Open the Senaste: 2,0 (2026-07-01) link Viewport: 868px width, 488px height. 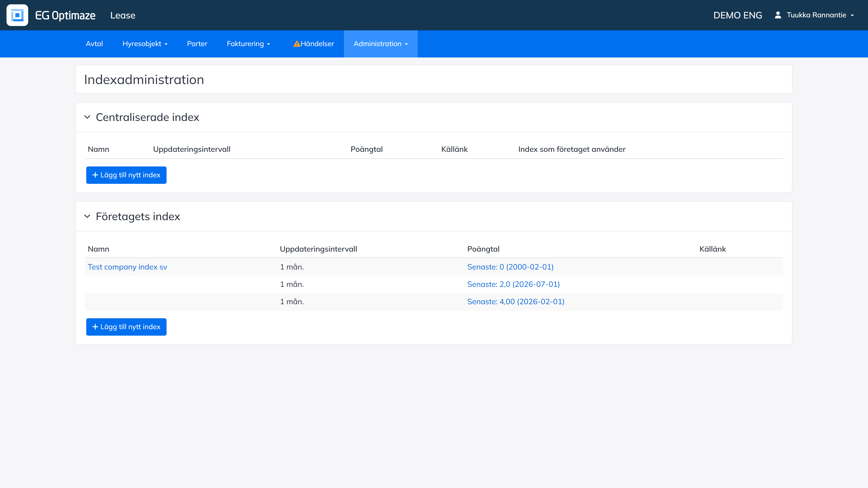tap(513, 284)
